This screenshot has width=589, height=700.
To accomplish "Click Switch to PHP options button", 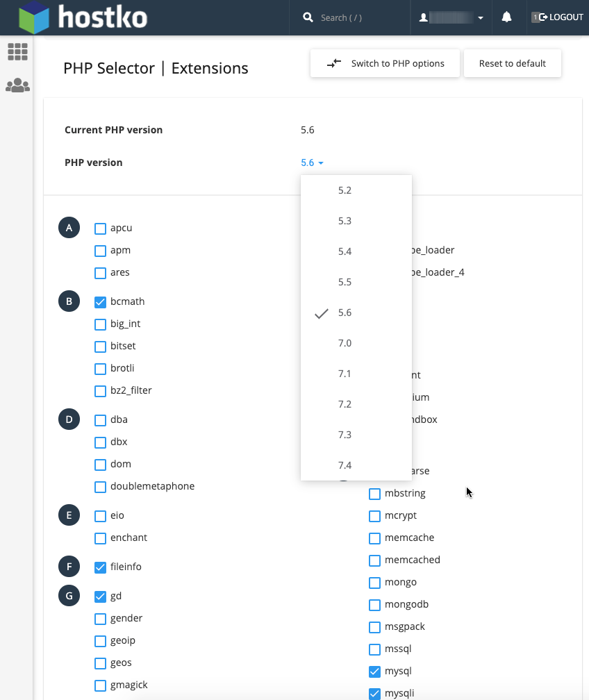I will pos(385,63).
